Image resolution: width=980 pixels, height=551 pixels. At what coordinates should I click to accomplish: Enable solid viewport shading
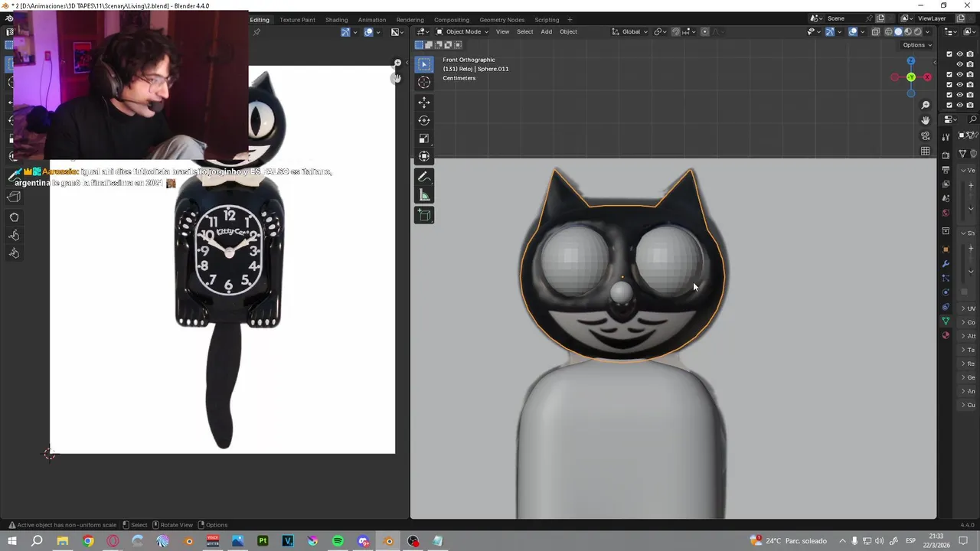point(898,31)
